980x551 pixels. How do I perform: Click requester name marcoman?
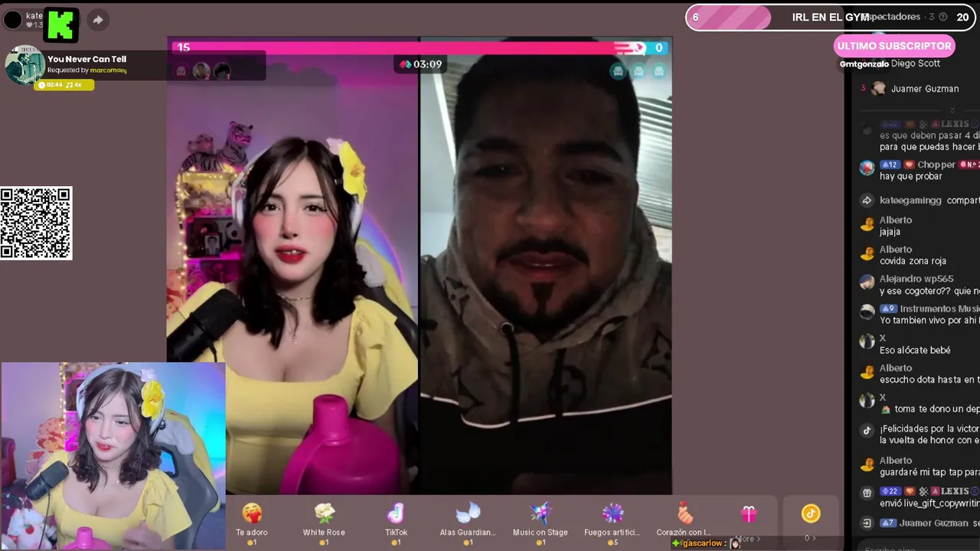point(108,70)
